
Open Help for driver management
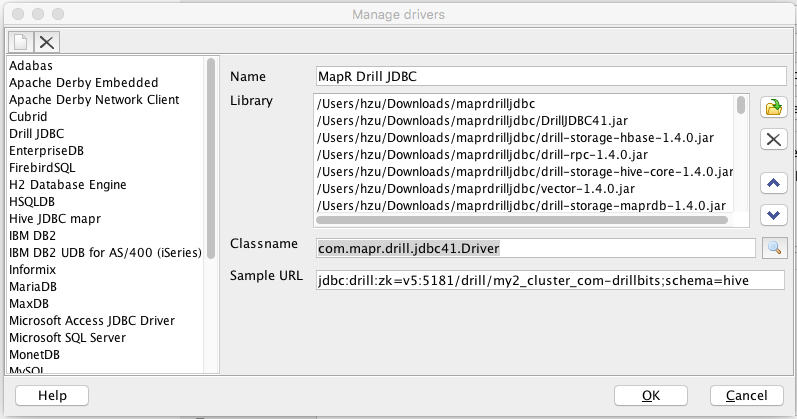pyautogui.click(x=52, y=396)
